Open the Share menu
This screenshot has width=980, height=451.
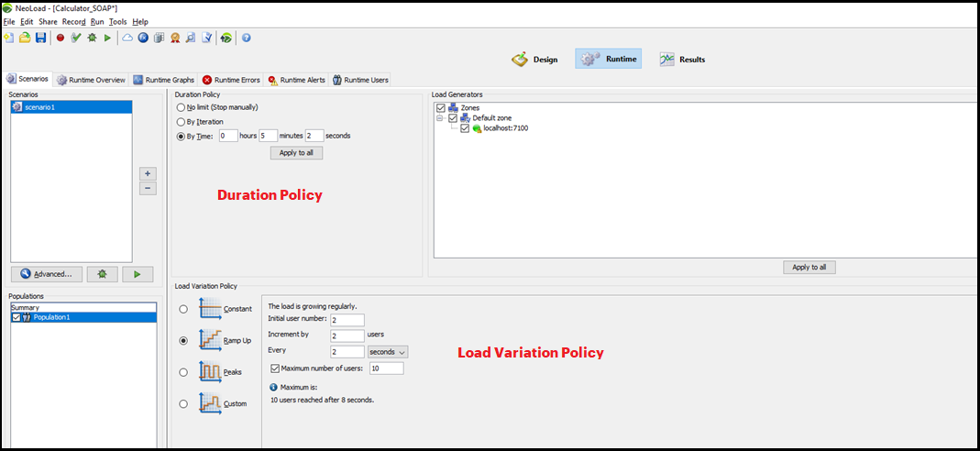pyautogui.click(x=48, y=21)
